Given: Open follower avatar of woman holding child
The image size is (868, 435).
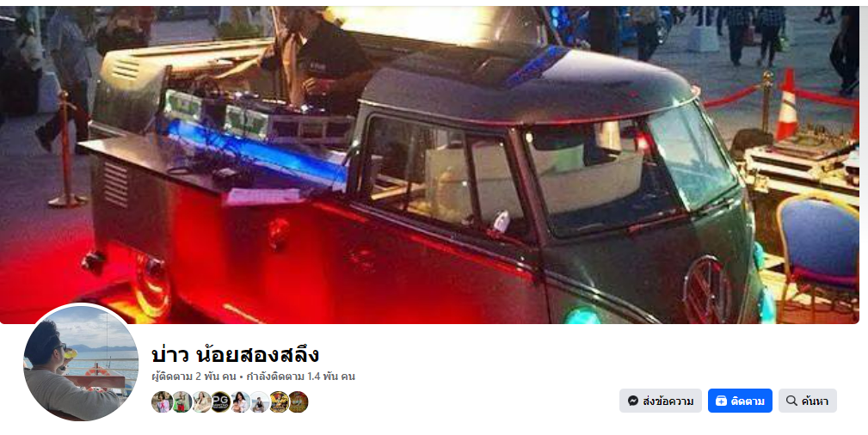Looking at the screenshot, I should [x=240, y=401].
